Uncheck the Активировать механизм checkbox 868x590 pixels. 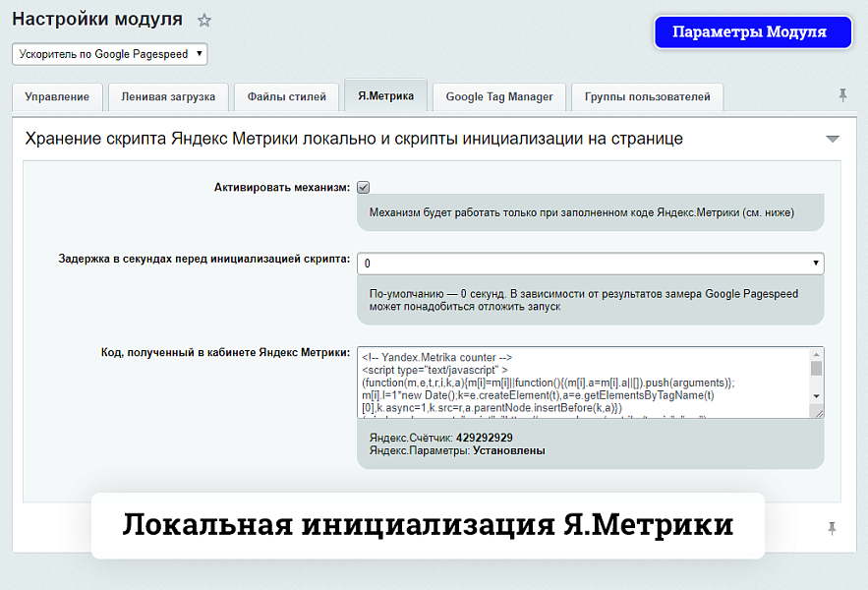(x=363, y=185)
